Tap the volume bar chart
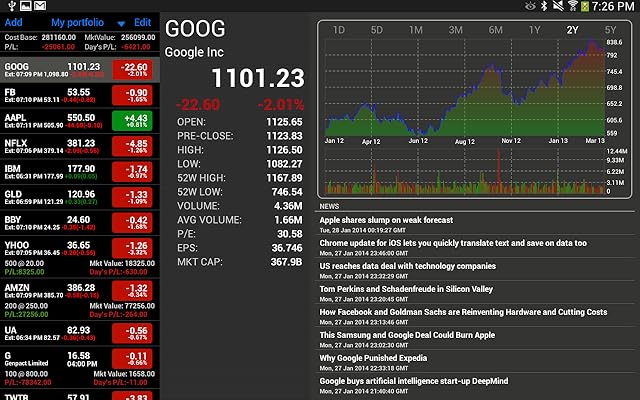The width and height of the screenshot is (640, 400). pos(465,171)
